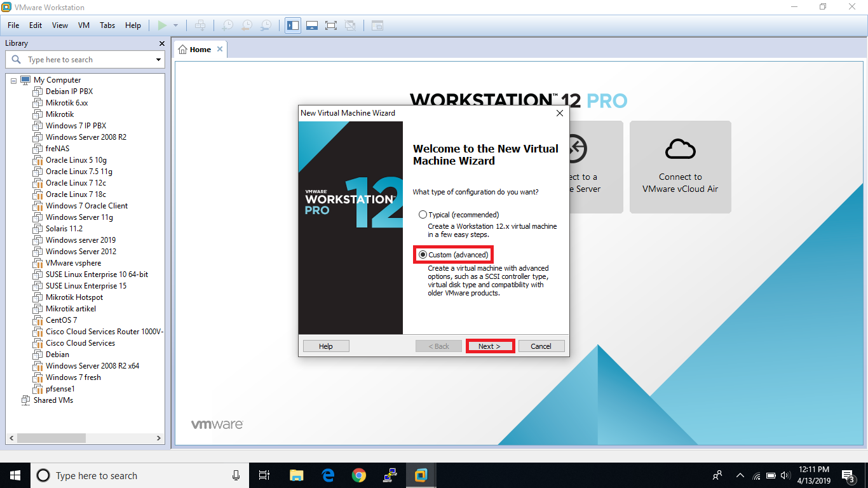Select Mikrotik Hotspot in Library
This screenshot has width=868, height=488.
click(74, 297)
